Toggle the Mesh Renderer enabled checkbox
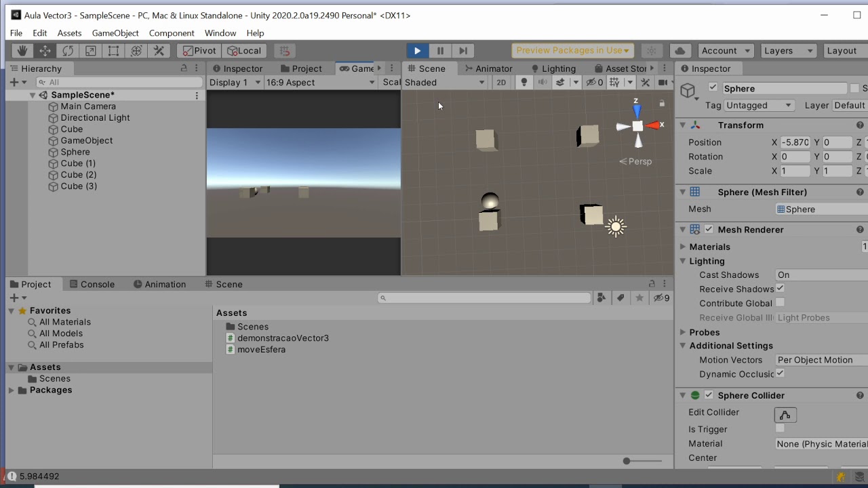 (709, 229)
